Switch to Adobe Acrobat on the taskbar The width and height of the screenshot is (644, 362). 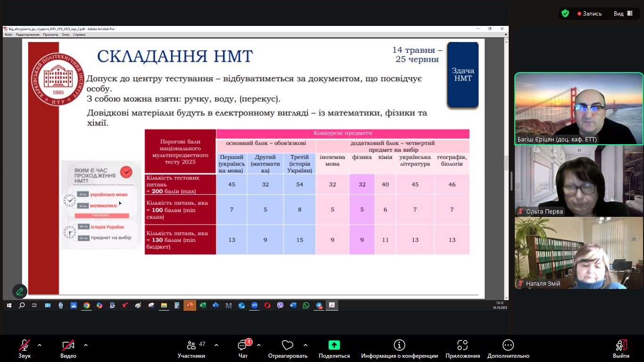pyautogui.click(x=332, y=305)
